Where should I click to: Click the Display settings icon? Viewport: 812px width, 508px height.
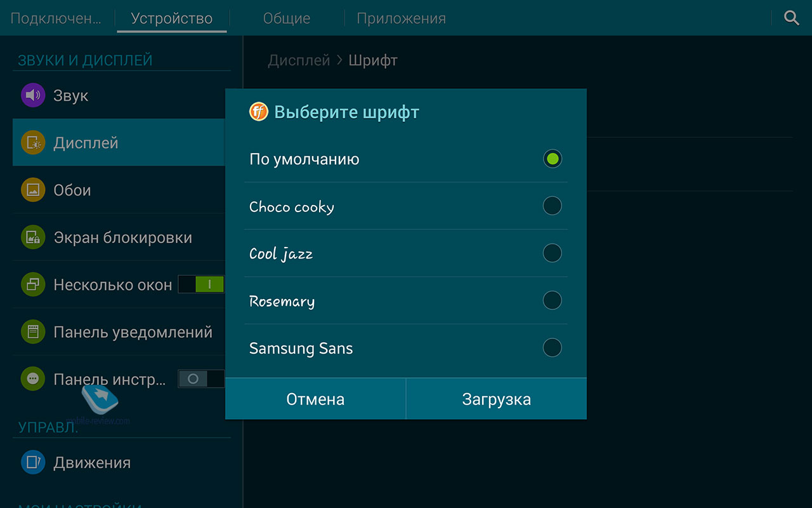[x=32, y=143]
